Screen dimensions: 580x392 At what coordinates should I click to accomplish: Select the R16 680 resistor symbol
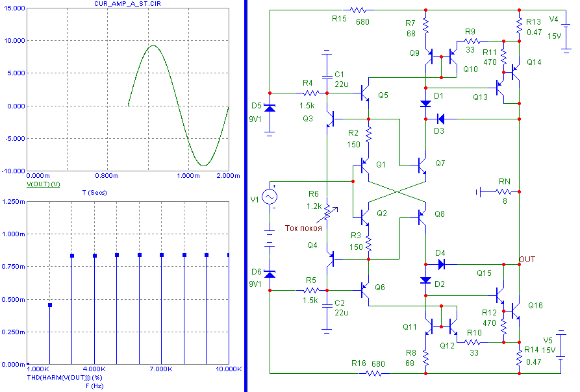point(373,374)
